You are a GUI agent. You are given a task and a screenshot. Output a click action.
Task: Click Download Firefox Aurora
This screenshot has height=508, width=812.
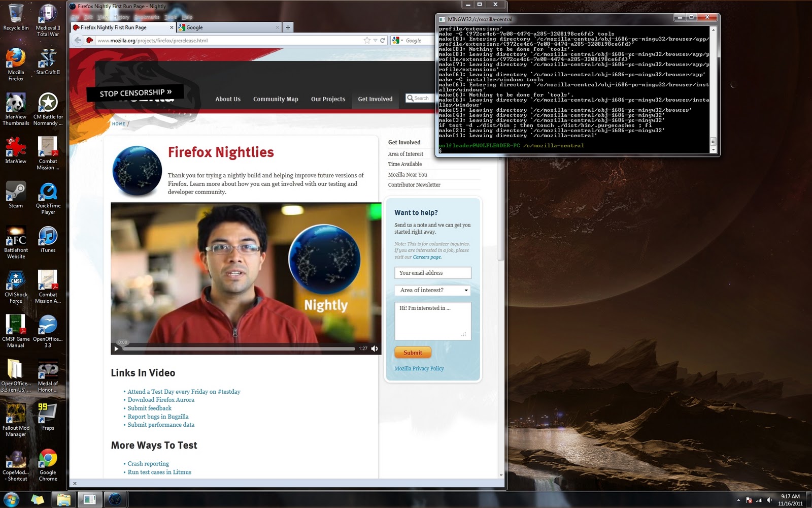click(x=161, y=400)
